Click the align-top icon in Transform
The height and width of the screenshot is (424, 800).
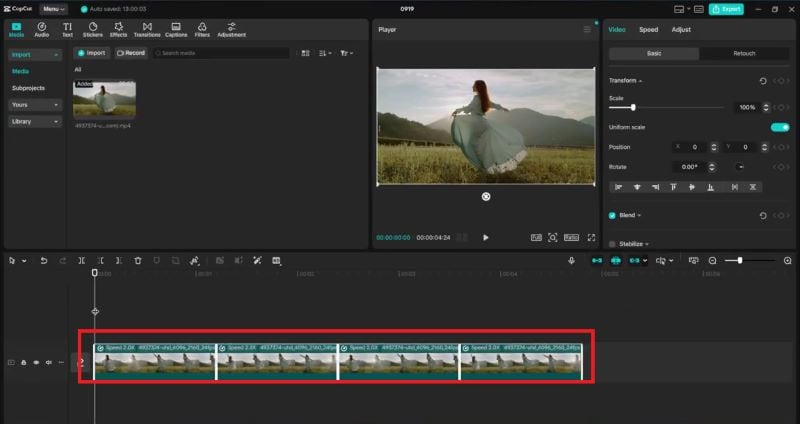(673, 187)
